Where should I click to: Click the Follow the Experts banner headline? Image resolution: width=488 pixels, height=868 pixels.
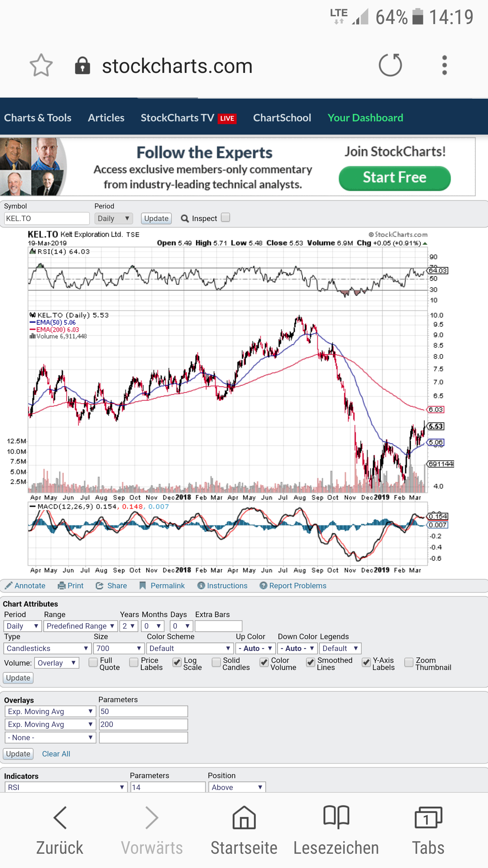coord(204,153)
